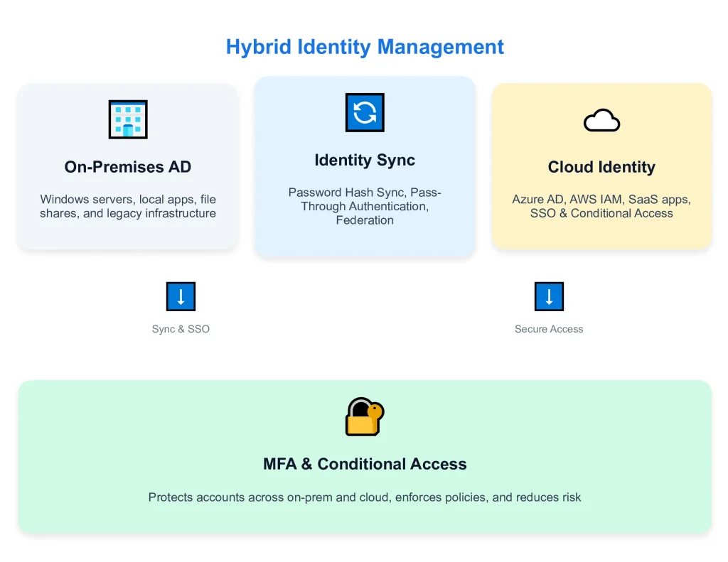The image size is (728, 562).
Task: Click the Windows servers description text
Action: [x=128, y=206]
